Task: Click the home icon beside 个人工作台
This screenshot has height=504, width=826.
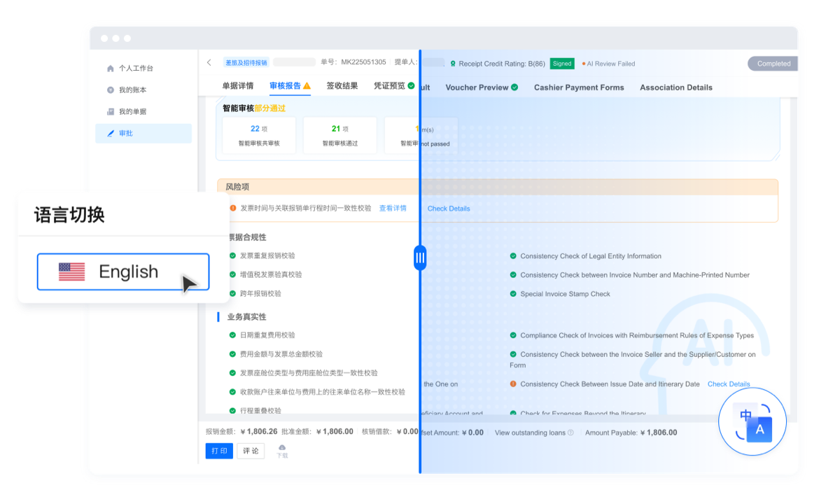Action: click(111, 69)
